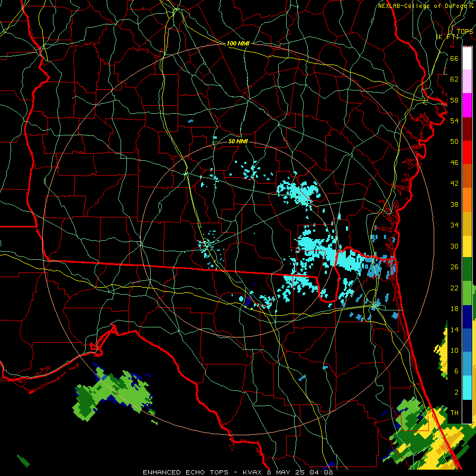Click the "50 NMI" range ring label
This screenshot has width=476, height=476.
click(238, 141)
